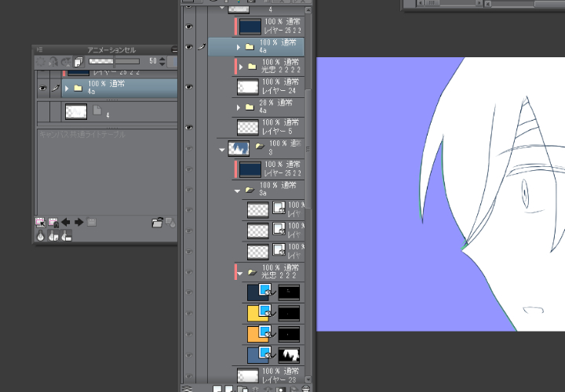Expand the 28% opacity 4a folder

239,107
